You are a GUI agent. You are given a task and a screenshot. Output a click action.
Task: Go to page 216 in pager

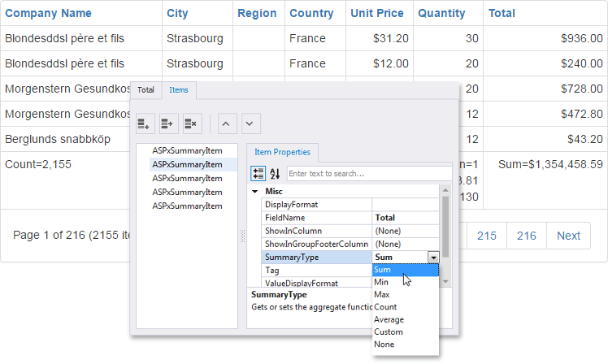coord(527,236)
